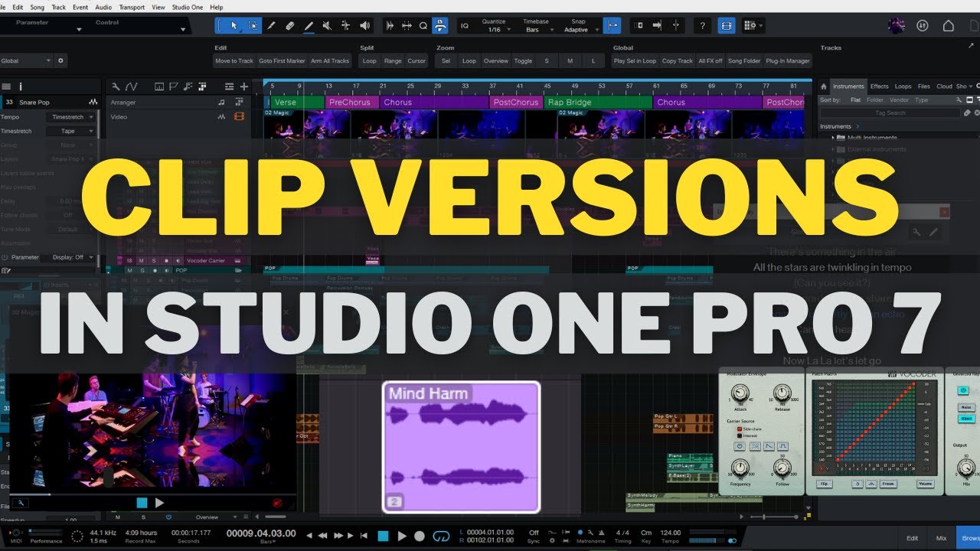Open the Edit view button
The height and width of the screenshot is (551, 980).
tap(912, 538)
